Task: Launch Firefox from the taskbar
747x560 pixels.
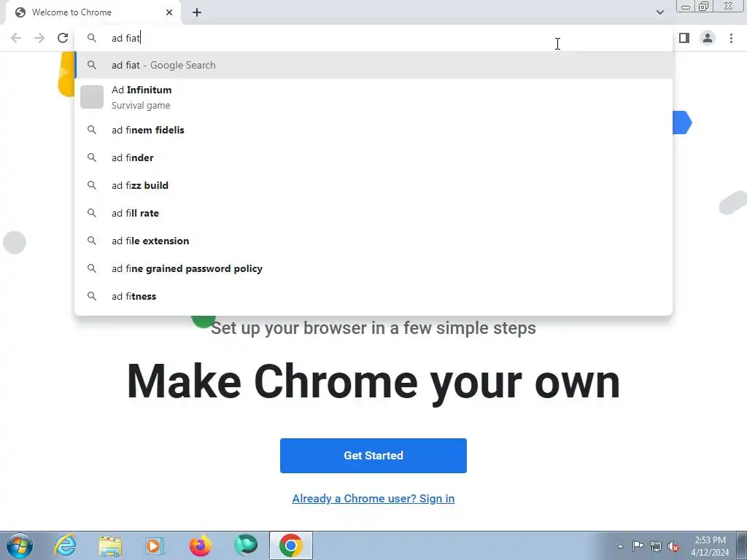Action: coord(200,545)
